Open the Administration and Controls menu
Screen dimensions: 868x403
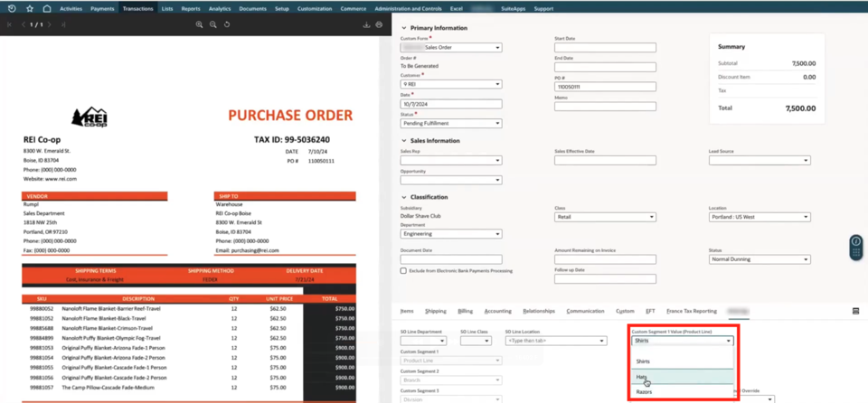tap(408, 9)
